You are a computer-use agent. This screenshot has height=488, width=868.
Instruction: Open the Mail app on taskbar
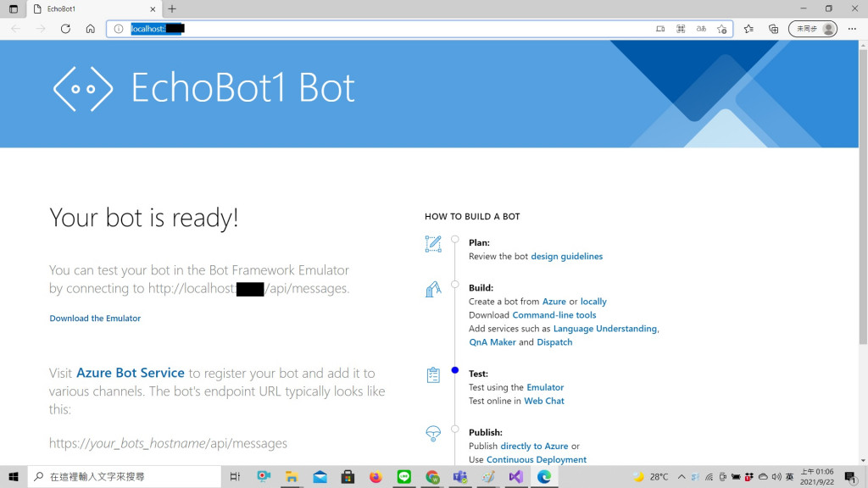320,476
